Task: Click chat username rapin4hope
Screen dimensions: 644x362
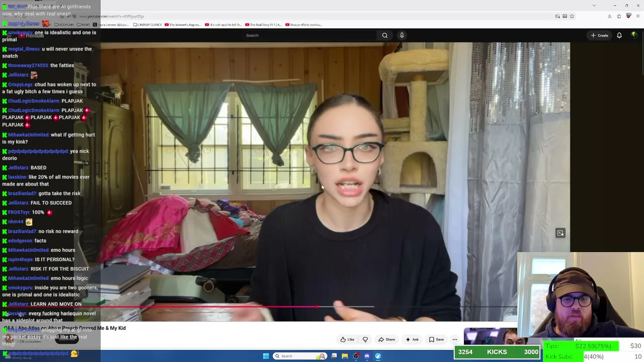Action: pyautogui.click(x=21, y=259)
